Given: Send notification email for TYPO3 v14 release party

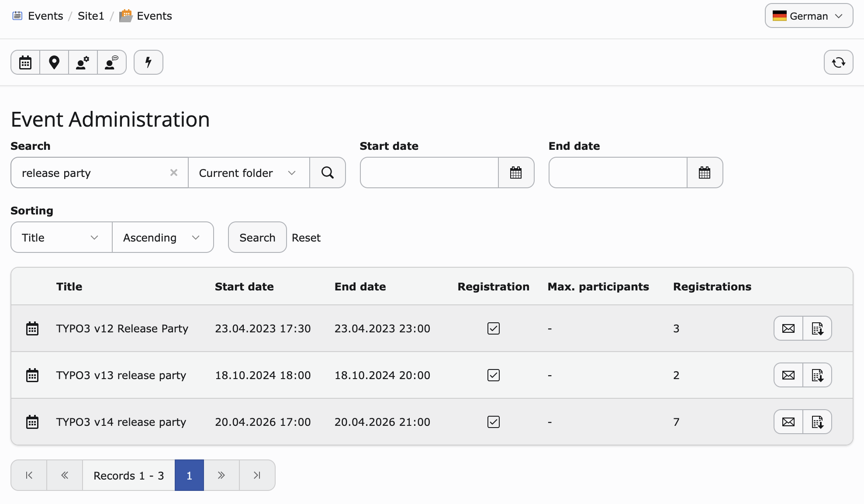Looking at the screenshot, I should click(788, 422).
